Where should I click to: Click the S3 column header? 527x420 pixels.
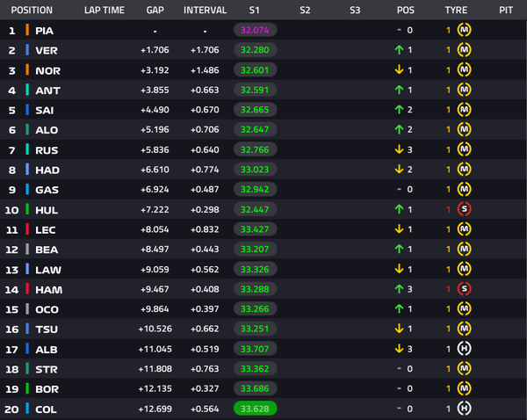(x=355, y=10)
